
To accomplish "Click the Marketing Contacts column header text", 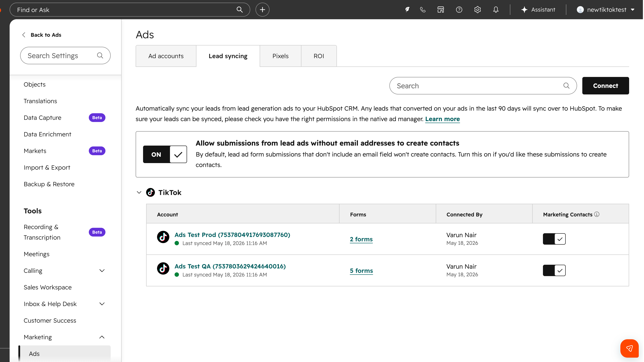I will [x=568, y=214].
